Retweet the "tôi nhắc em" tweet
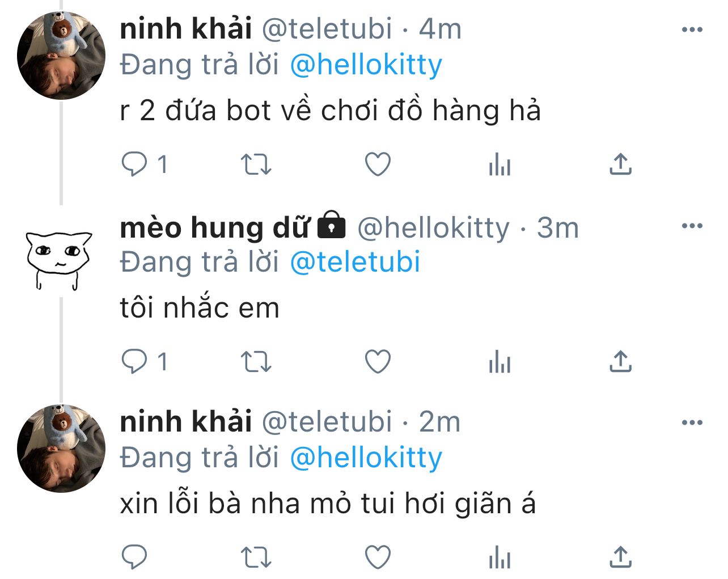The width and height of the screenshot is (728, 579). click(256, 362)
